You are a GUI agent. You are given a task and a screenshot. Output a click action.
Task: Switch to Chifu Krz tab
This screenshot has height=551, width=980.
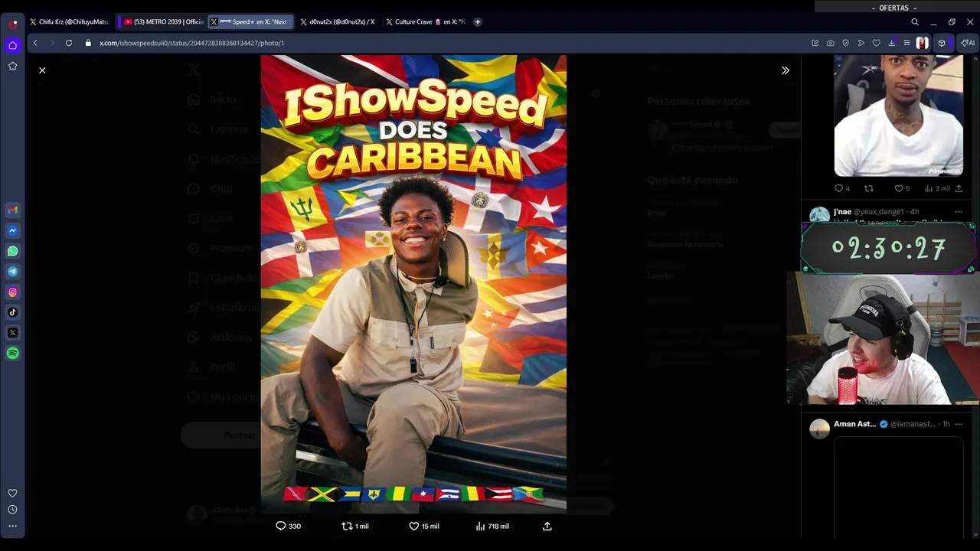pyautogui.click(x=70, y=22)
